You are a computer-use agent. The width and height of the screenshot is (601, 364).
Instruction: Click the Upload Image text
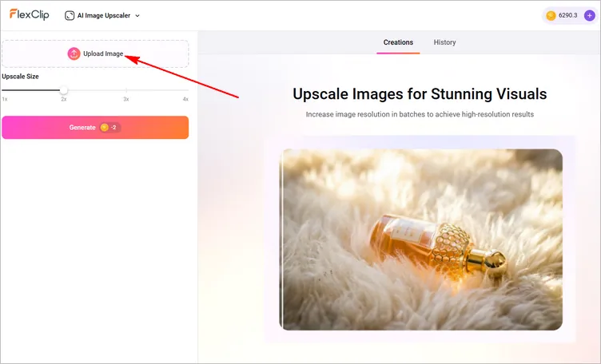point(103,53)
